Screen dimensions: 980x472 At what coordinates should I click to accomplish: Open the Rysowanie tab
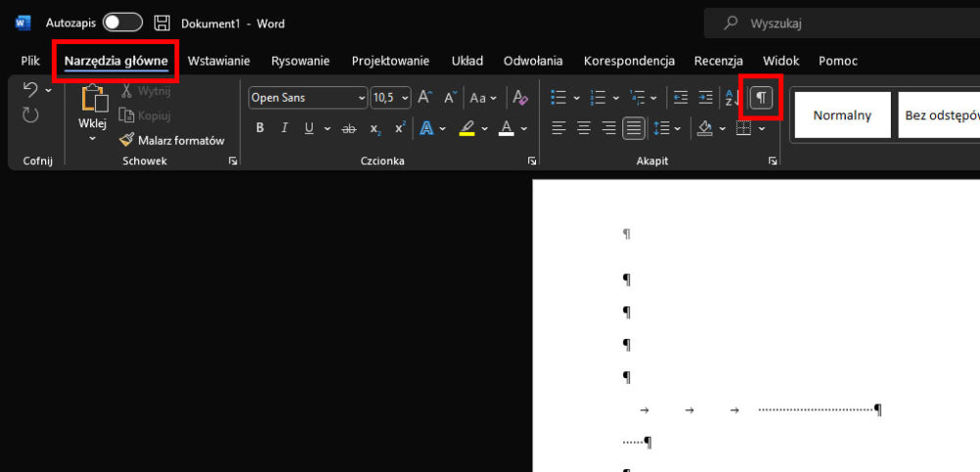(x=300, y=61)
